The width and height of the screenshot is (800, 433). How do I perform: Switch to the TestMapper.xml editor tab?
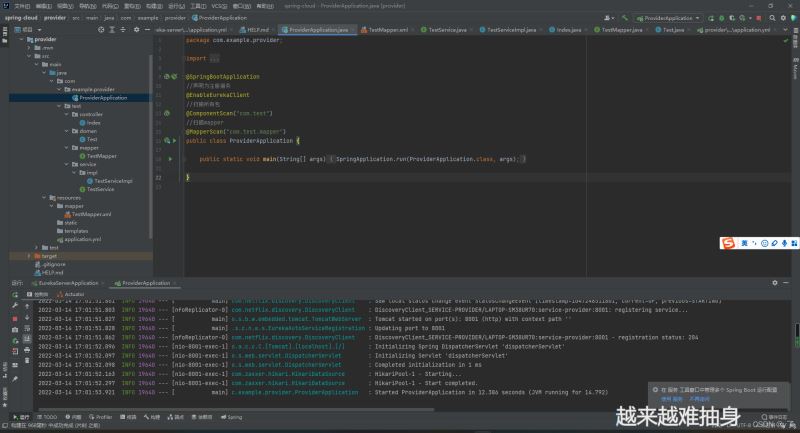(x=388, y=31)
